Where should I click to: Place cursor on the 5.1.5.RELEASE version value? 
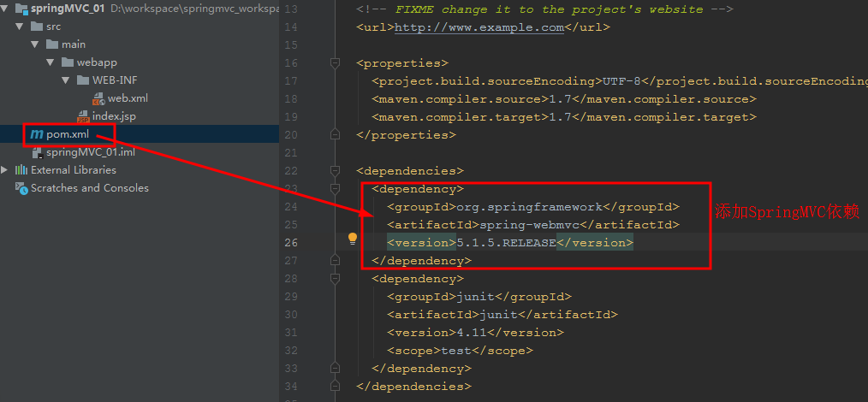(506, 243)
